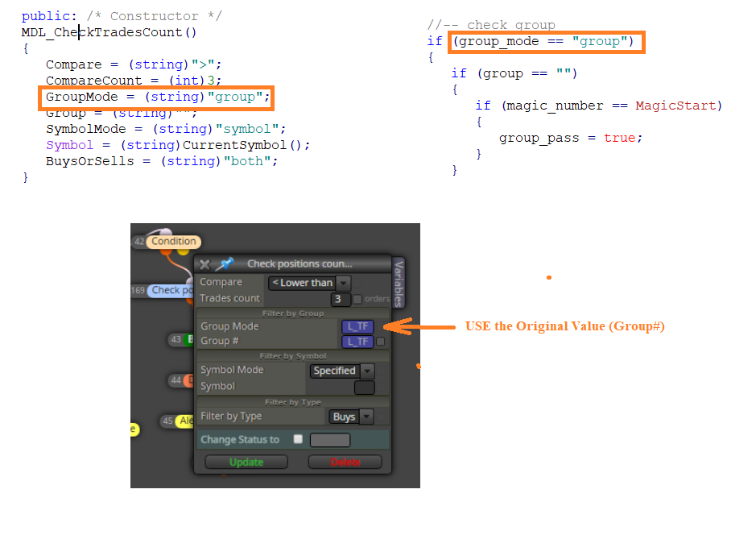
Task: Close the Check positions count dialog
Action: click(x=204, y=264)
